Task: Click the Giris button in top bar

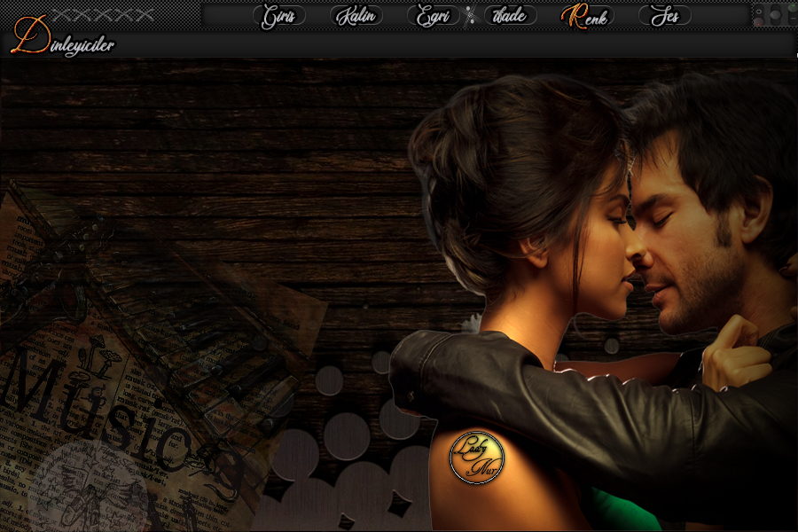Action: click(x=279, y=16)
